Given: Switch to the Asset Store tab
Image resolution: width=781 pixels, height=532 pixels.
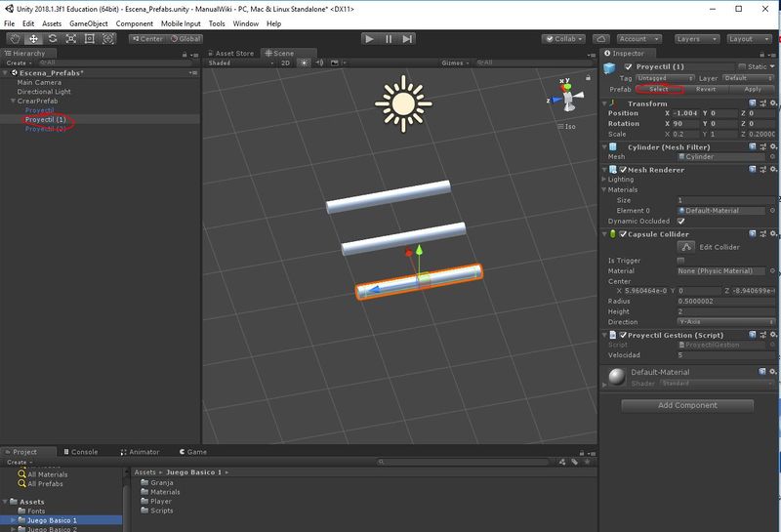Looking at the screenshot, I should tap(230, 53).
